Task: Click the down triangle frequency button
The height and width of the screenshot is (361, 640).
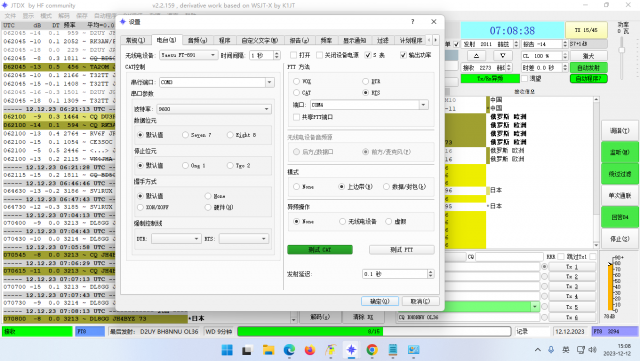Action: (x=502, y=56)
